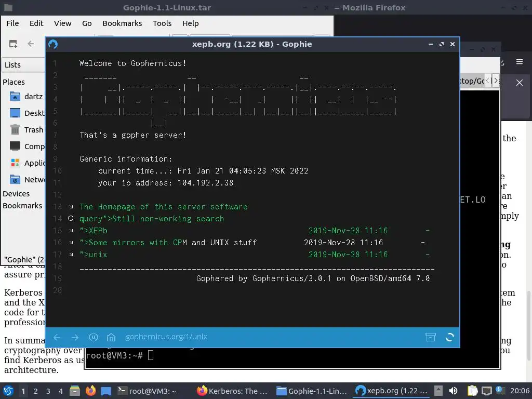Close the background panel with X icon
The image size is (532, 399).
tap(520, 83)
